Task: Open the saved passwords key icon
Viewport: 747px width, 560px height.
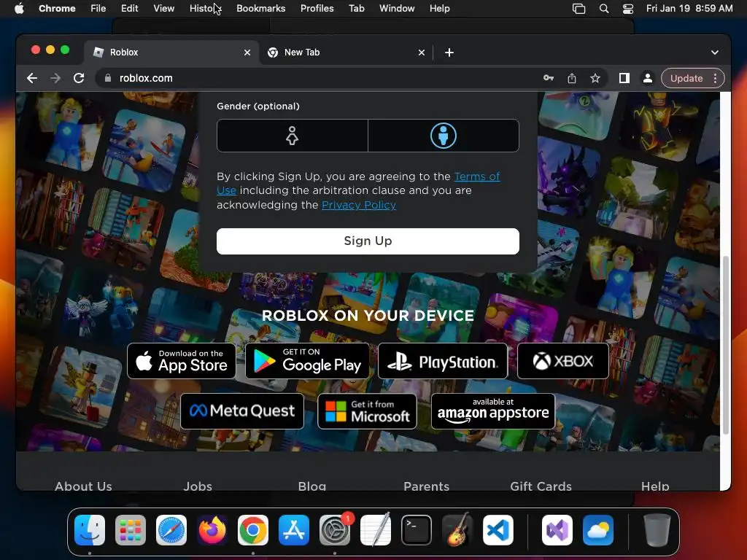Action: (x=549, y=78)
